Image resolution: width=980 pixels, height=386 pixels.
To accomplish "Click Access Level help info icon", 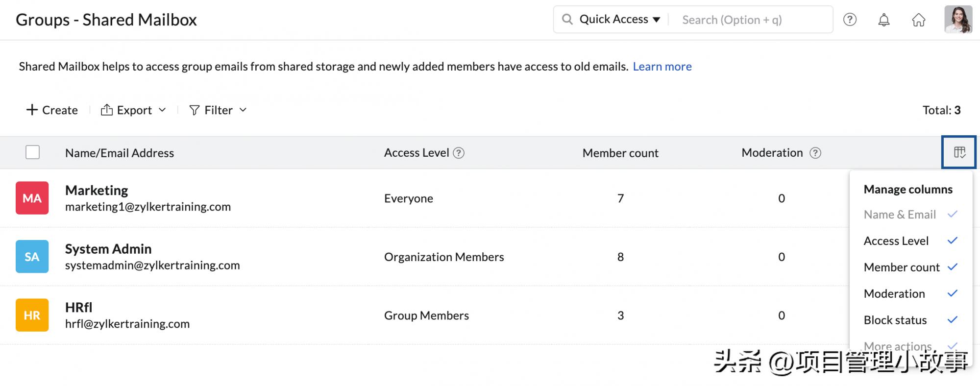I will (x=459, y=153).
